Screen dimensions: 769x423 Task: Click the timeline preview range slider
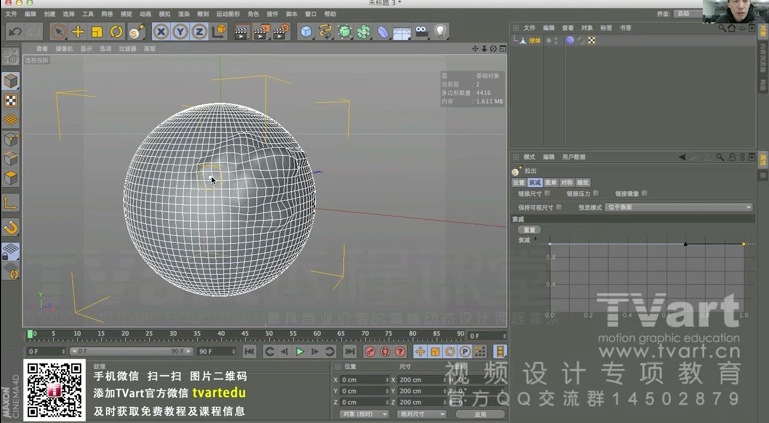[x=131, y=351]
